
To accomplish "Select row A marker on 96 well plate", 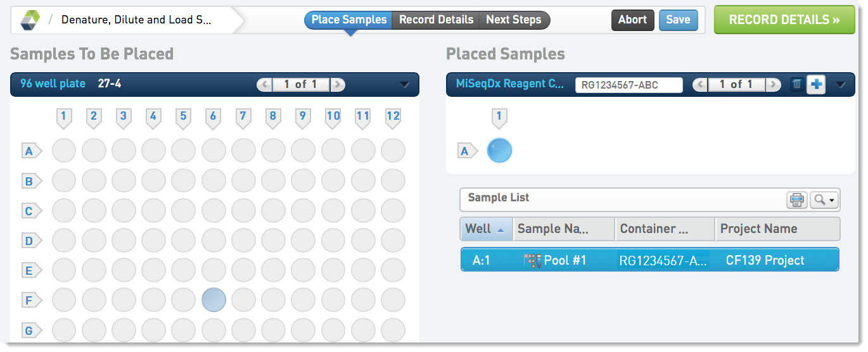I will point(30,151).
